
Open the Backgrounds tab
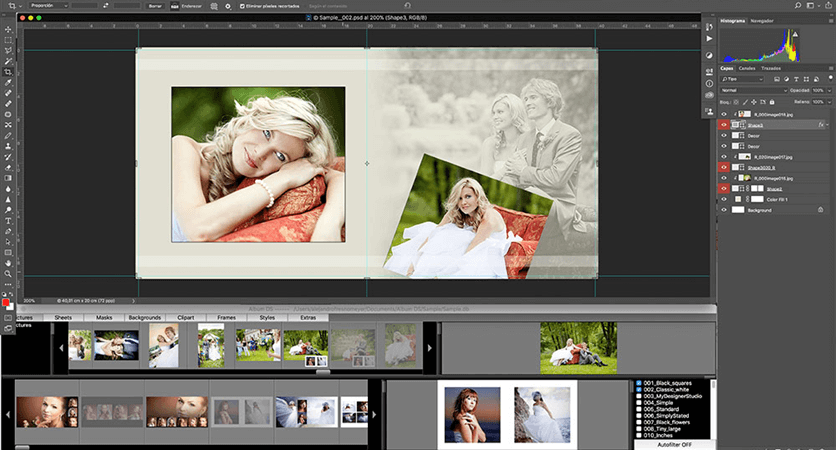[144, 317]
